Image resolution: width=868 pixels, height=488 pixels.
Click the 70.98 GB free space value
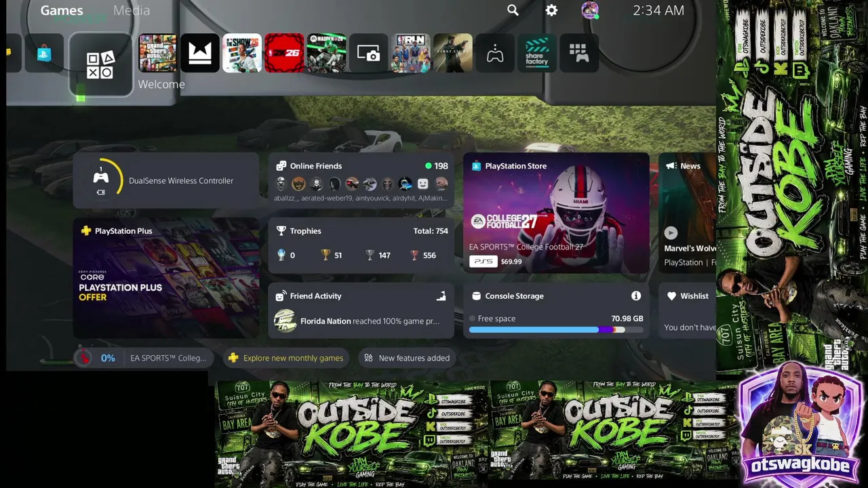pos(627,319)
